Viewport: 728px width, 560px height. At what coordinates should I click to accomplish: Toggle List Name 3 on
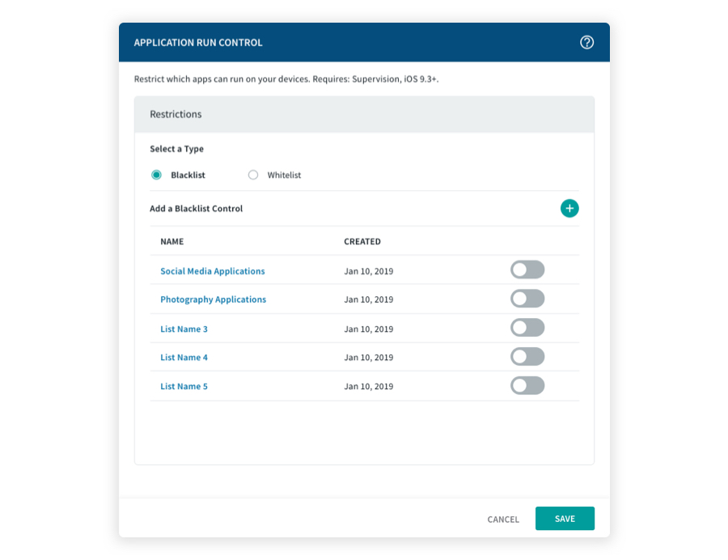(527, 329)
